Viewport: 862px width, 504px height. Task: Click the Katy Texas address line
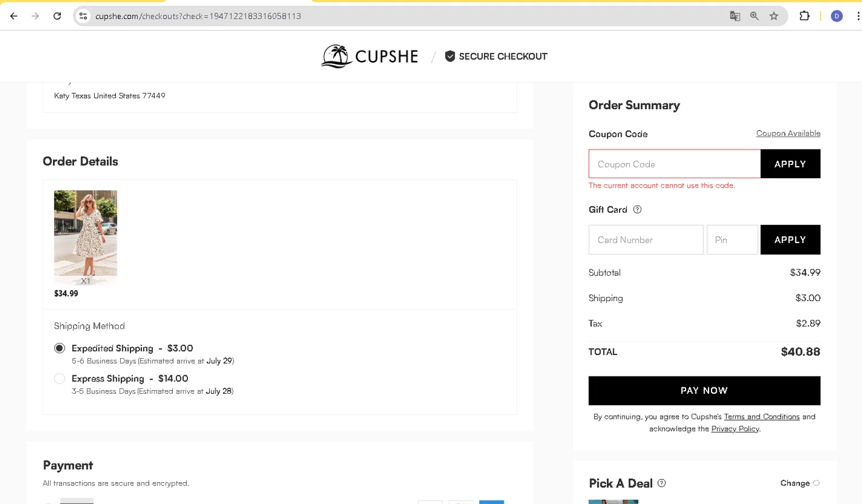pyautogui.click(x=110, y=96)
